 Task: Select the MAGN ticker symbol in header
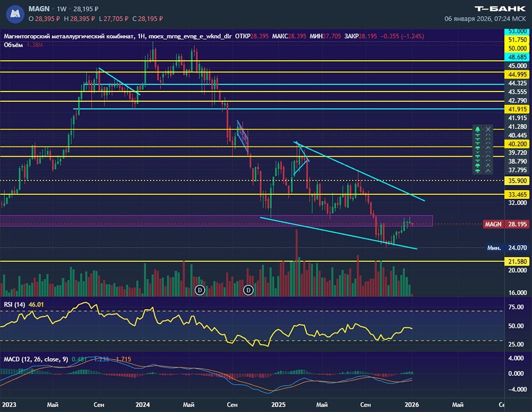click(39, 9)
